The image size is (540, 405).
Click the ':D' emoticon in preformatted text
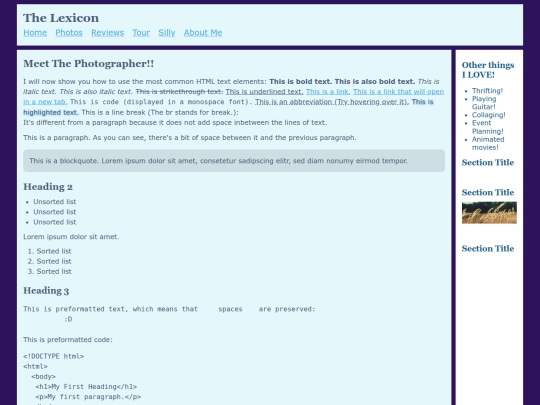click(68, 319)
